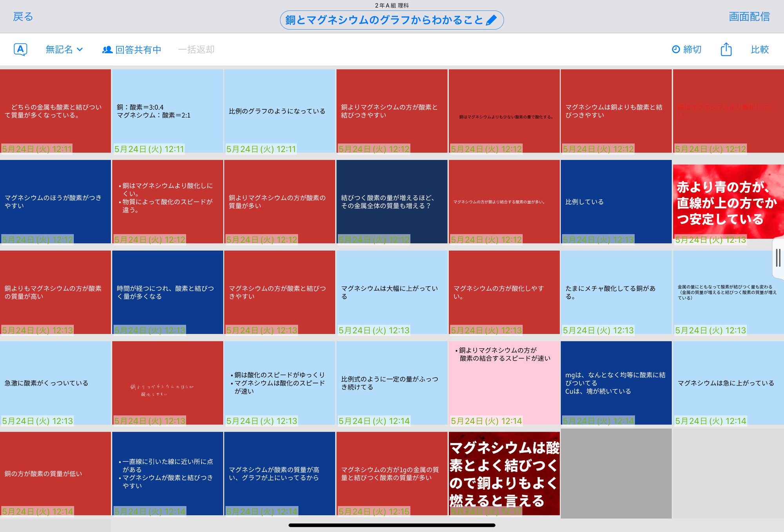The height and width of the screenshot is (532, 784).
Task: Open the 締切 deadline setting
Action: 692,49
